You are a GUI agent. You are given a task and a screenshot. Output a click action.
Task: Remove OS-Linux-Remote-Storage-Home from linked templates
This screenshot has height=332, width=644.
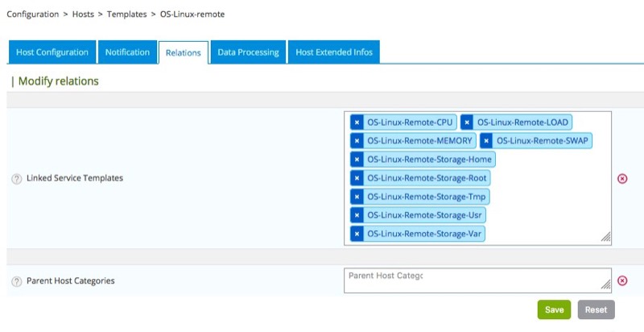(x=357, y=160)
